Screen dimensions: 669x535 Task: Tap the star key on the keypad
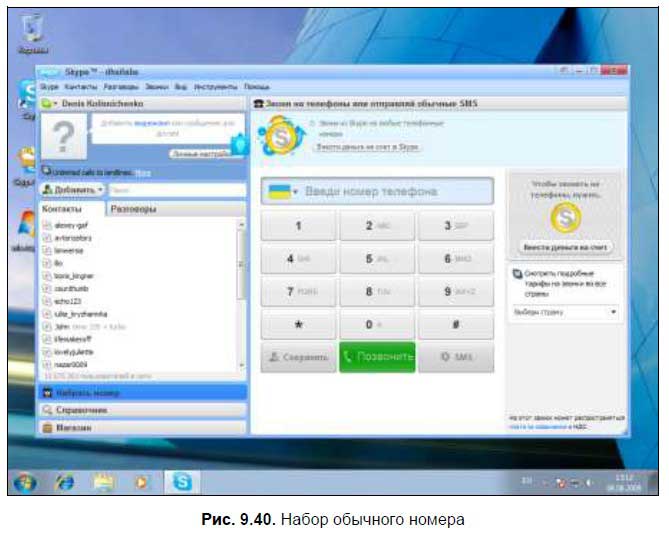click(298, 325)
